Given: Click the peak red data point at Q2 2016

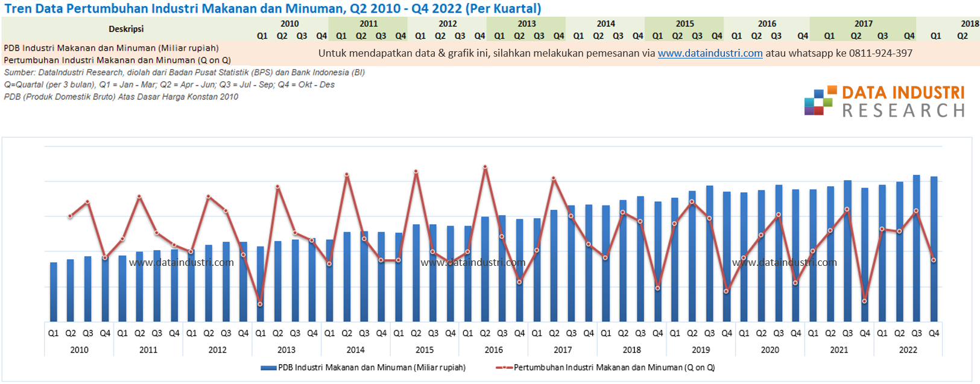Looking at the screenshot, I should [x=485, y=168].
